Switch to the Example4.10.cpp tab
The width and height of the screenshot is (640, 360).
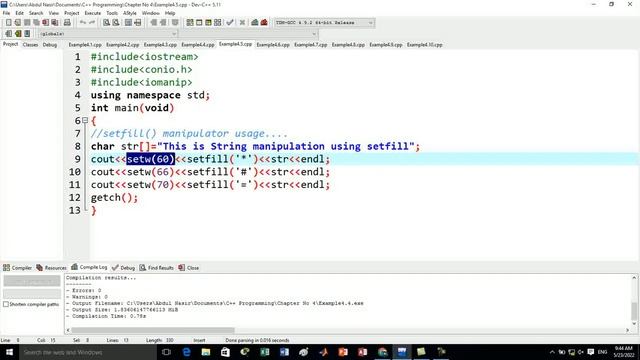(424, 45)
